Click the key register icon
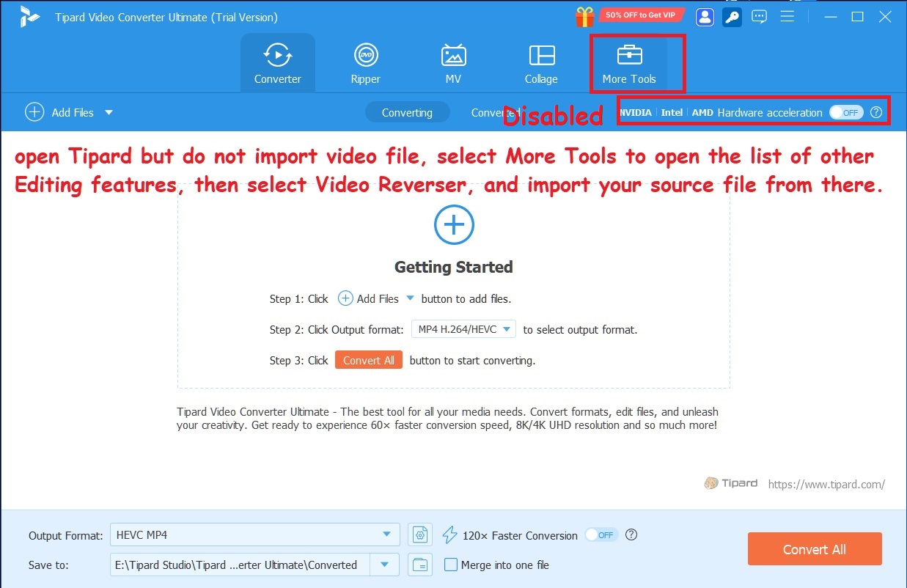Screen dimensions: 907x588 (x=732, y=17)
